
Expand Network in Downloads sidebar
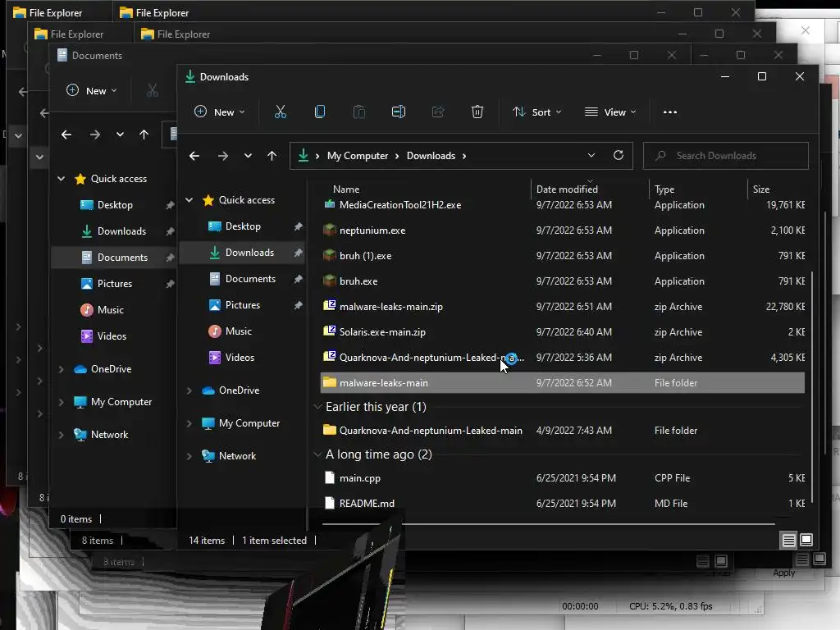pos(189,456)
